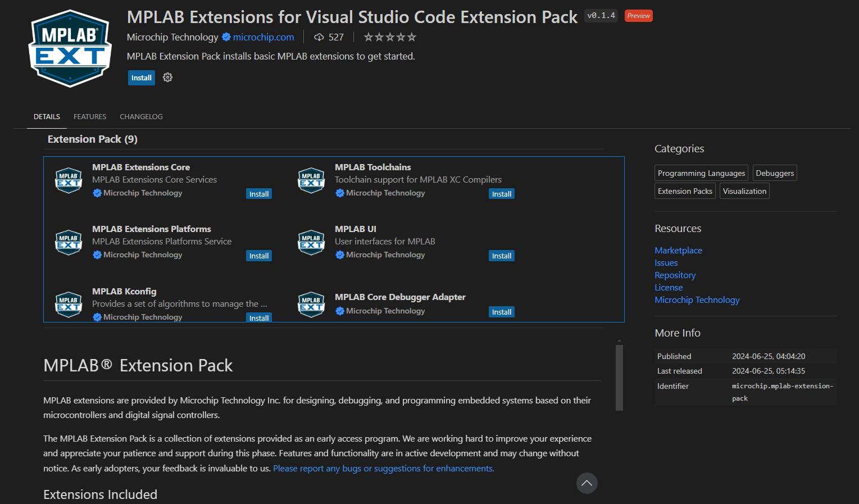This screenshot has width=859, height=504.
Task: Install the MPLAB extension pack
Action: click(x=142, y=78)
